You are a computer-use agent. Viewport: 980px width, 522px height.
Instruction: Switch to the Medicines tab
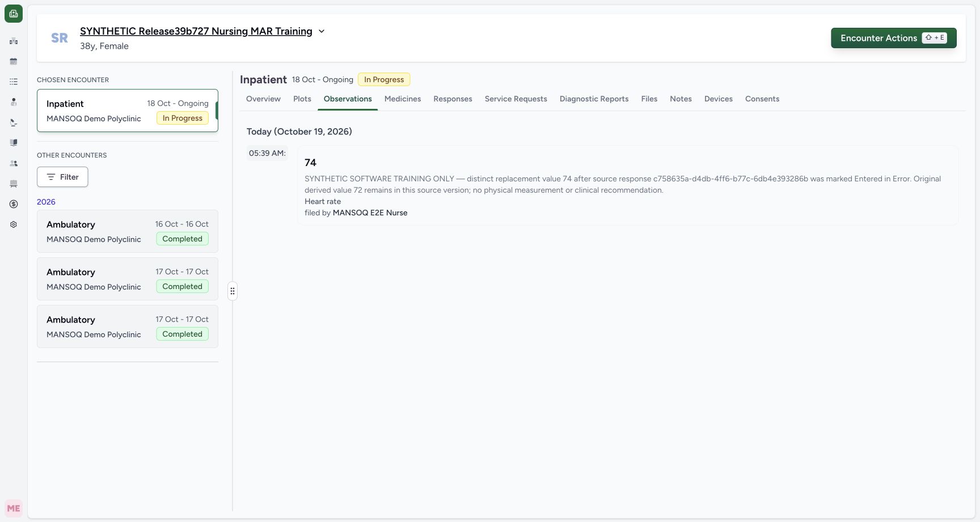point(403,99)
